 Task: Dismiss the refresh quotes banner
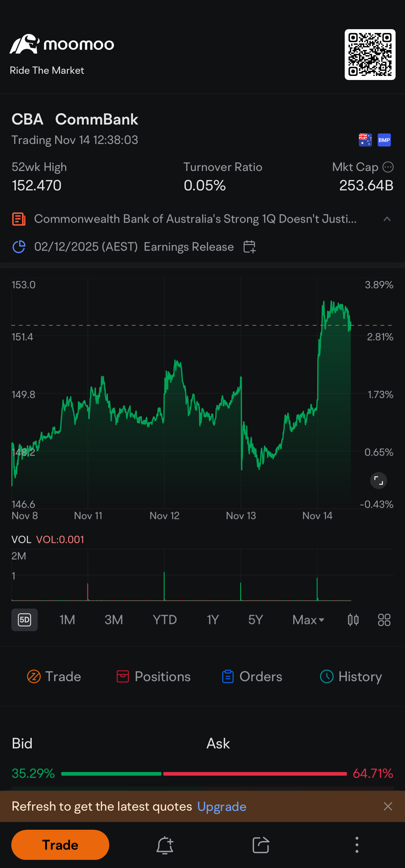388,806
